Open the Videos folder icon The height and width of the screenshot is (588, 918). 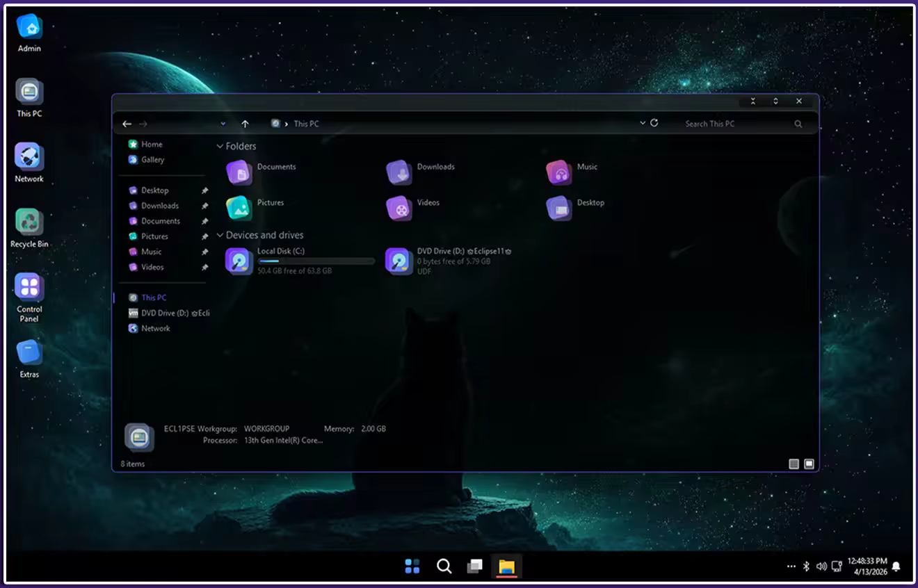(399, 208)
